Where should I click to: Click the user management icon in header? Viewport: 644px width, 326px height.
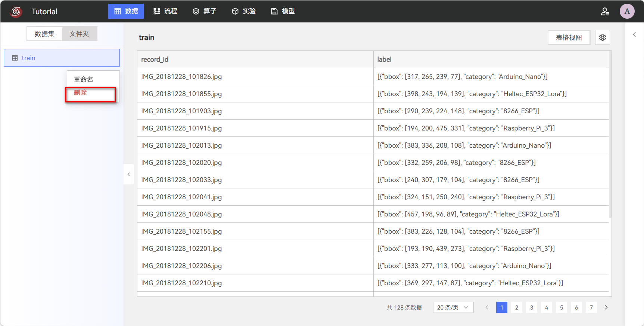coord(605,12)
